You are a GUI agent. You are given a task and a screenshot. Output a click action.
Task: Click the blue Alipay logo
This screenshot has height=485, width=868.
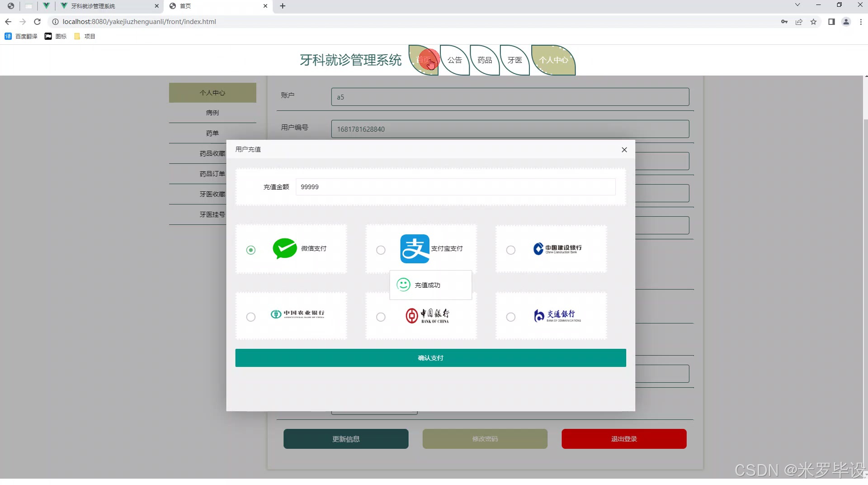pos(415,248)
